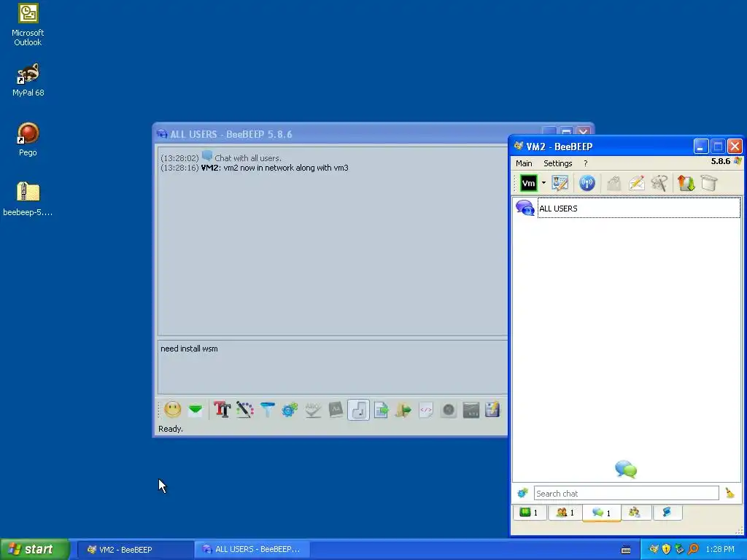
Task: Open the Windows start button
Action: (35, 549)
